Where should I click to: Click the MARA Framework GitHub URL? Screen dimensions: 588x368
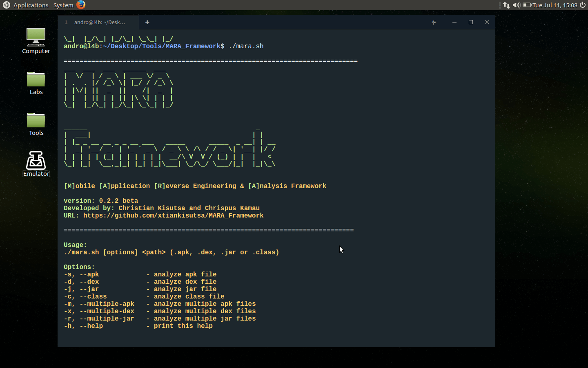click(x=173, y=215)
